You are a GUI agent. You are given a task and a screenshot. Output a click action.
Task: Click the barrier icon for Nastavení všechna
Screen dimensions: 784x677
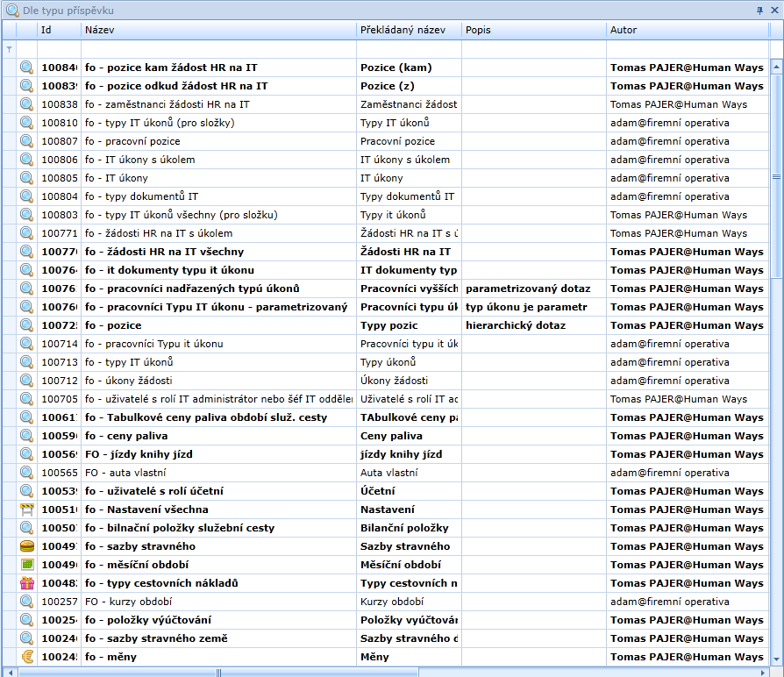[x=26, y=510]
